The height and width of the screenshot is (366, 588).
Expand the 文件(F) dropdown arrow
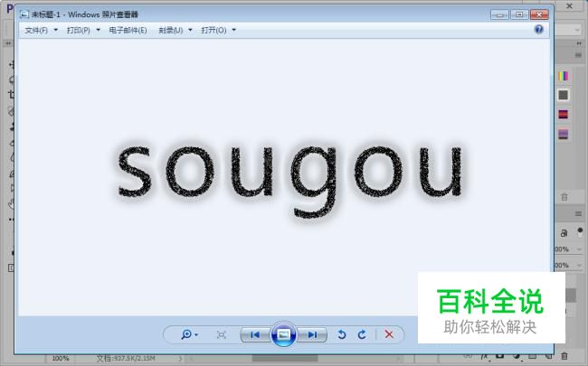56,30
